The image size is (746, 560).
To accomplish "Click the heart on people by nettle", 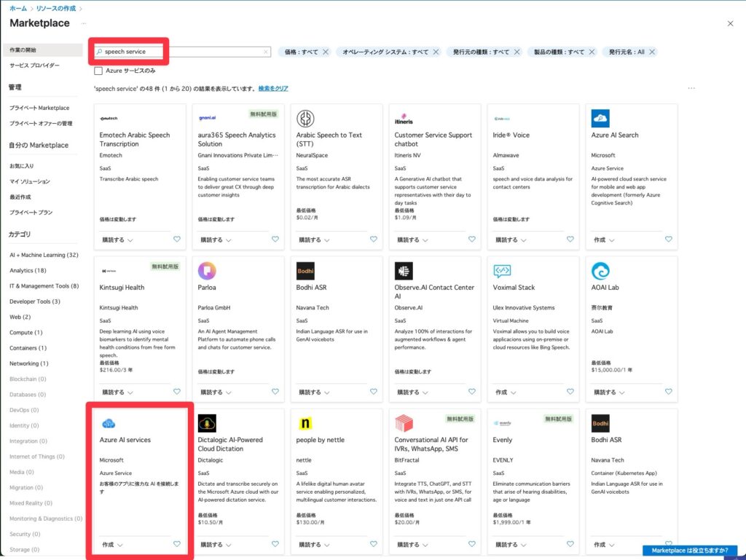I will click(x=374, y=544).
